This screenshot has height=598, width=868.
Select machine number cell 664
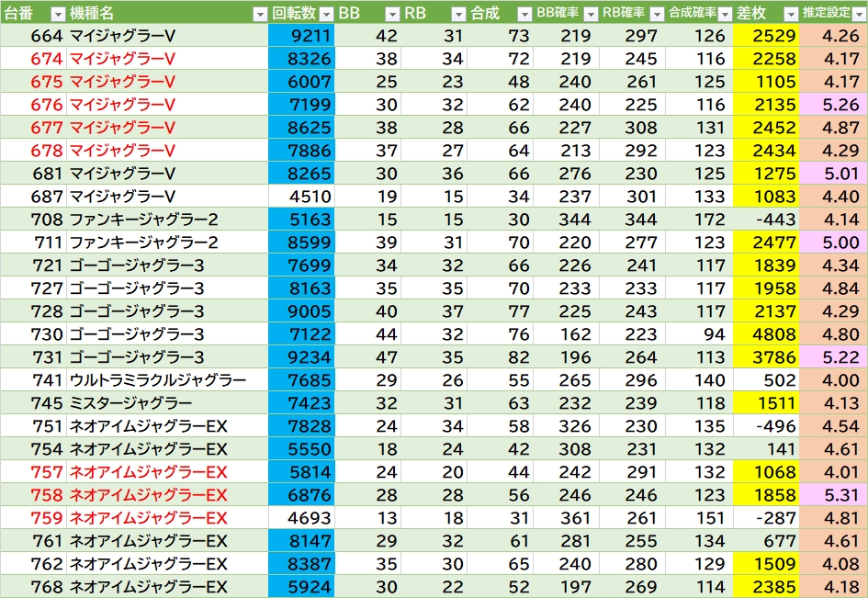(34, 36)
